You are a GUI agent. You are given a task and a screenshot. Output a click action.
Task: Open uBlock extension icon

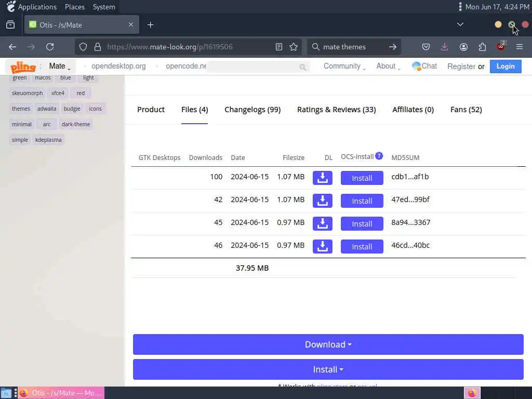click(501, 46)
